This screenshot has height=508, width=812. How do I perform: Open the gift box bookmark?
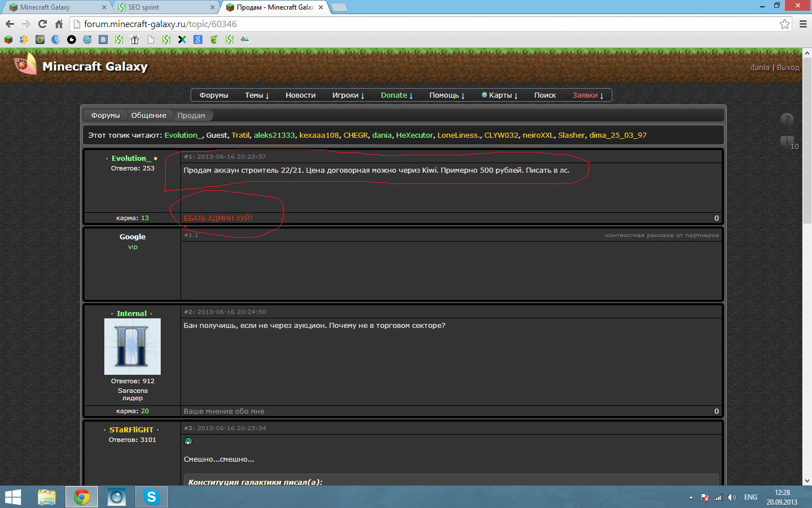click(135, 40)
